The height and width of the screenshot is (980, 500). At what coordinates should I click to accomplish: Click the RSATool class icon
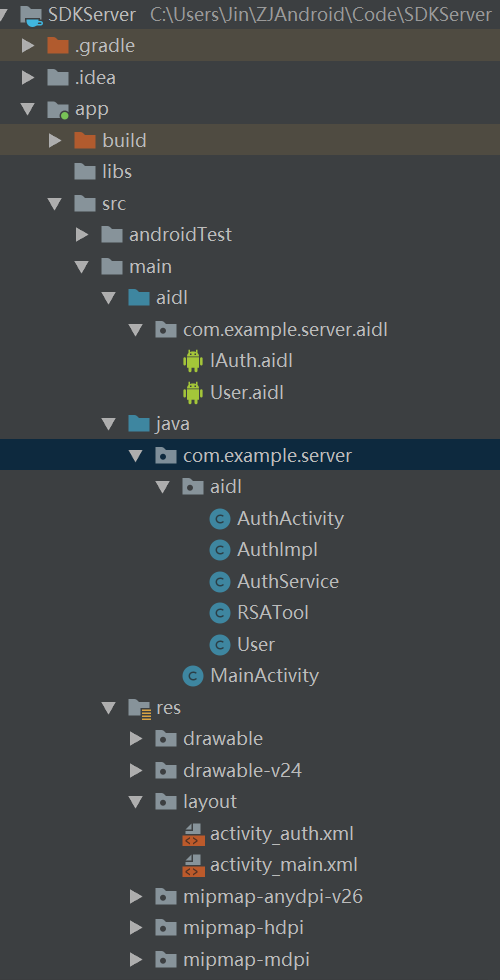219,613
